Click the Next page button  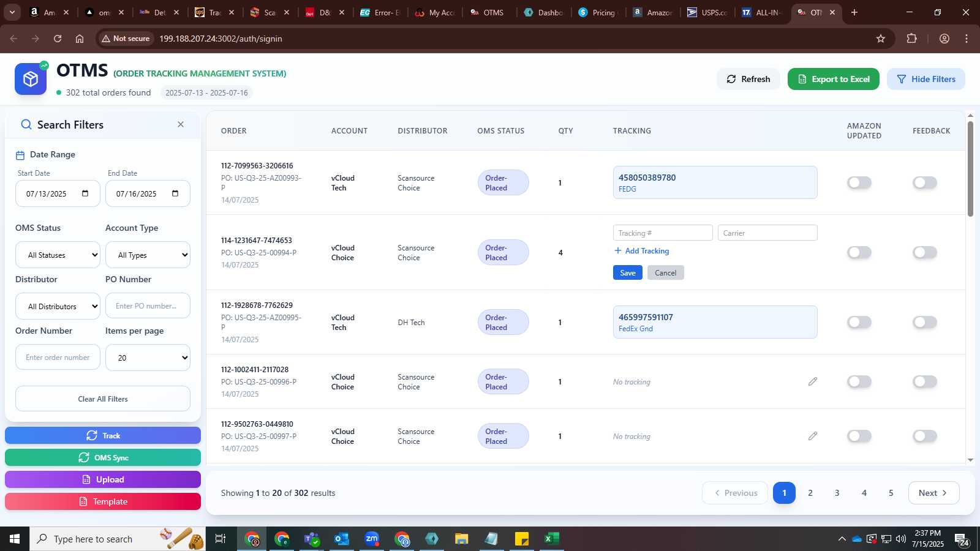pos(933,493)
